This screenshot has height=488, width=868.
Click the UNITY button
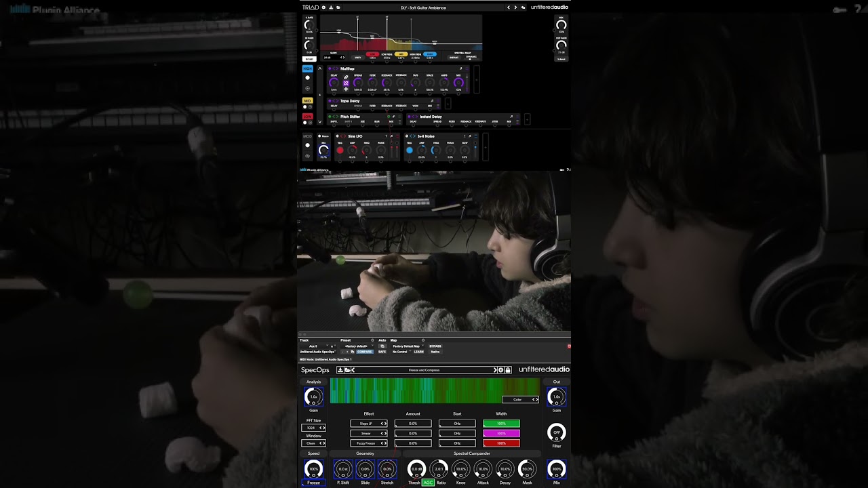[357, 57]
